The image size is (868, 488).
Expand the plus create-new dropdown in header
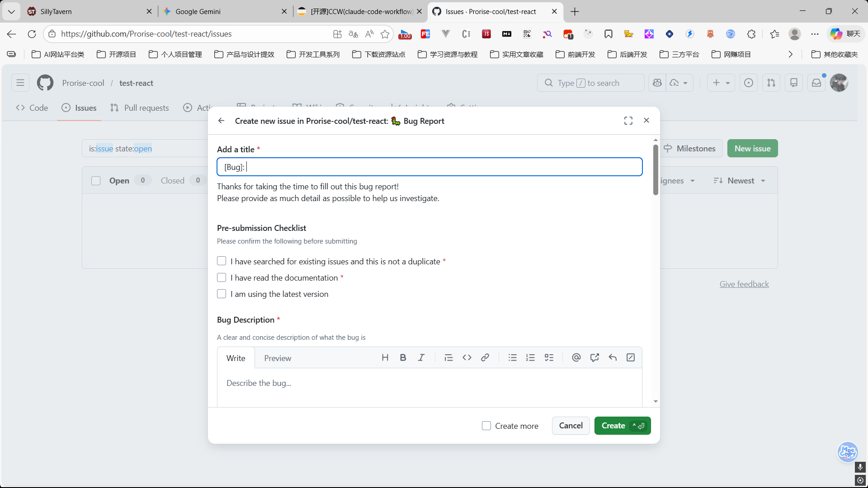[x=721, y=83]
